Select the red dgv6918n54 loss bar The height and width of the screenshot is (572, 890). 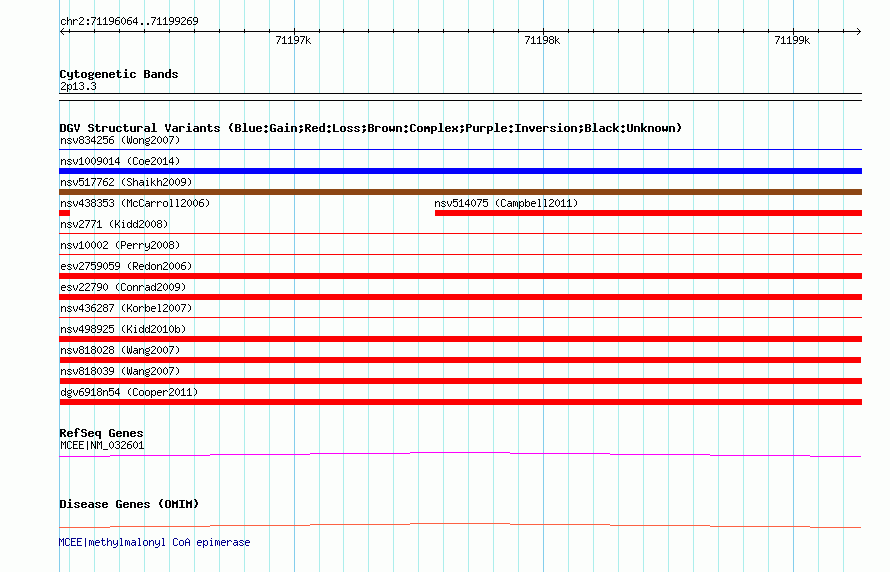click(460, 402)
